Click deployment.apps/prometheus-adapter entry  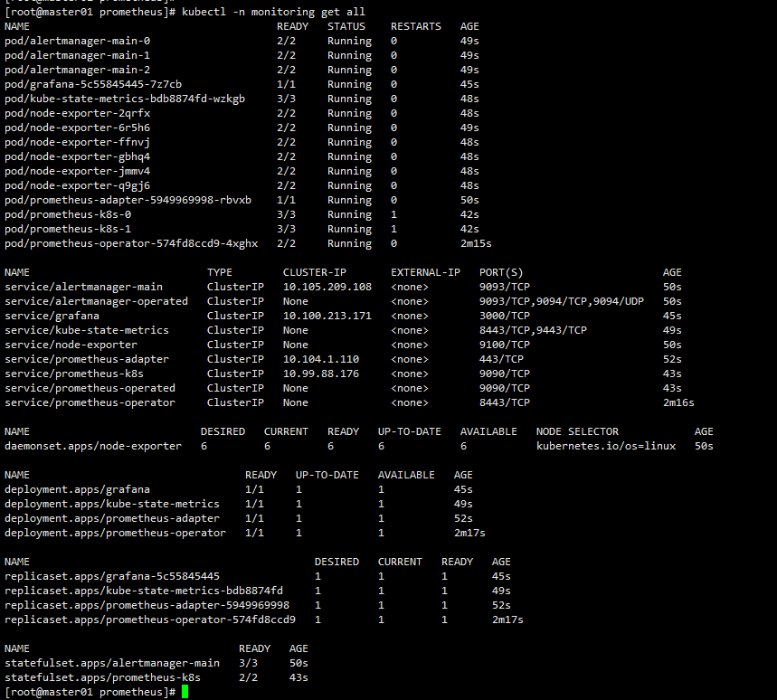click(x=112, y=518)
